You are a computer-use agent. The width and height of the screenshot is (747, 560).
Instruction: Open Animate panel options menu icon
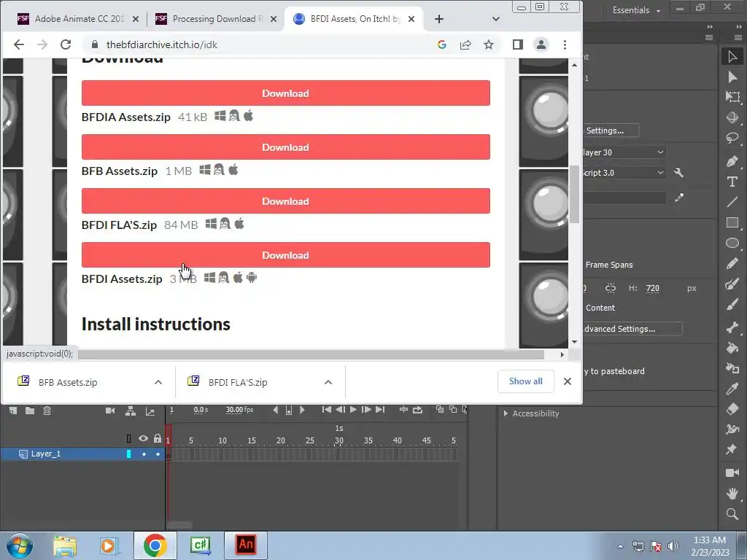[709, 38]
